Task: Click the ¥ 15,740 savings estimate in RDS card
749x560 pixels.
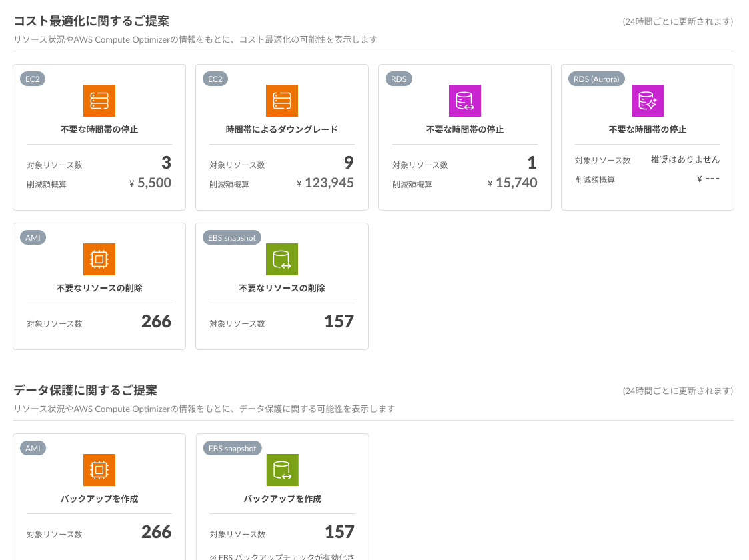Action: coord(512,183)
